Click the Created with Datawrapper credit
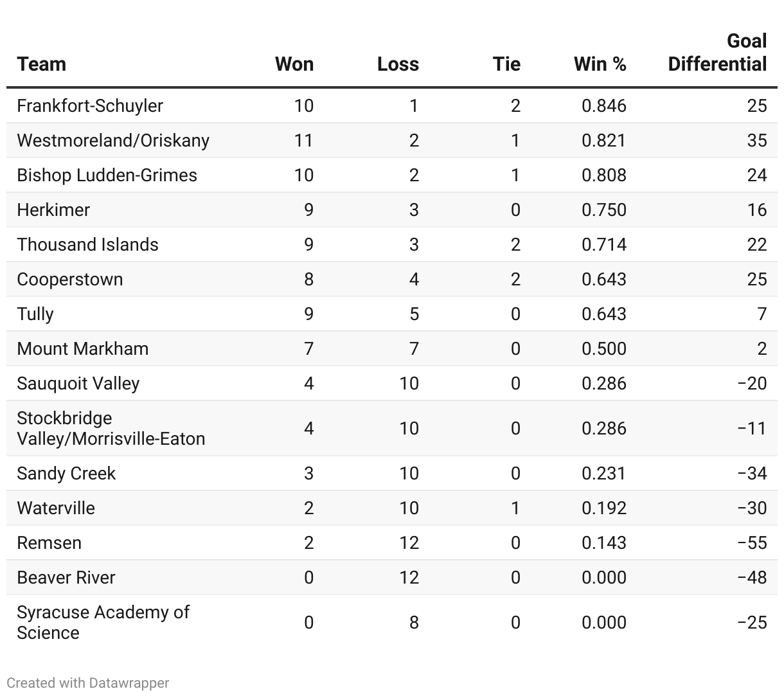 [88, 683]
